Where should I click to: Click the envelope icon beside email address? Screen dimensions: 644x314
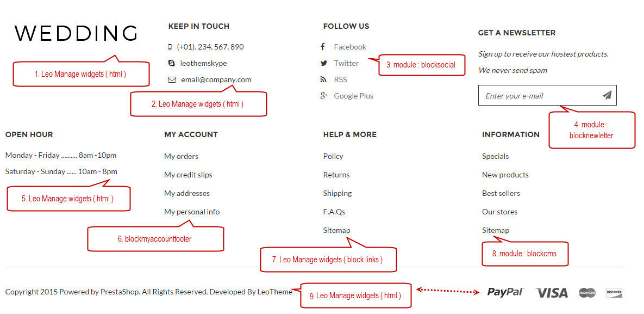(172, 80)
